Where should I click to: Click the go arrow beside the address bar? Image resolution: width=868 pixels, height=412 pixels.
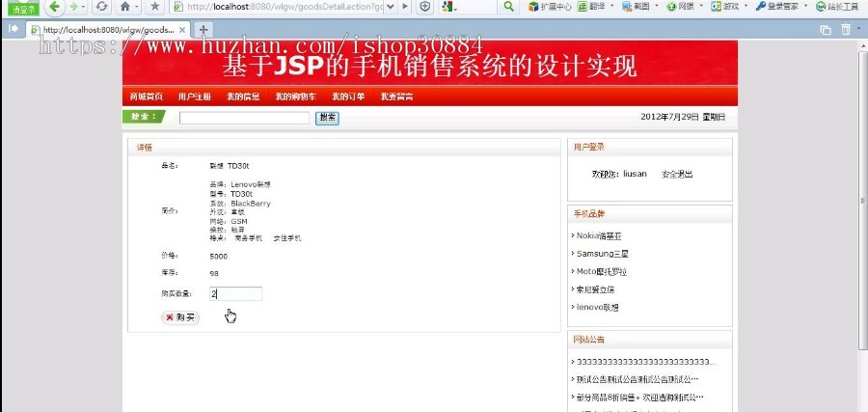point(406,7)
